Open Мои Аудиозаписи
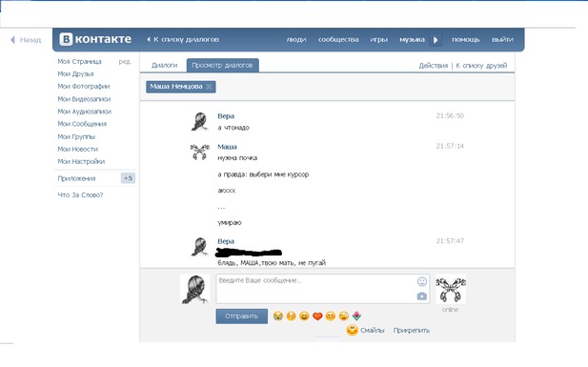 85,112
